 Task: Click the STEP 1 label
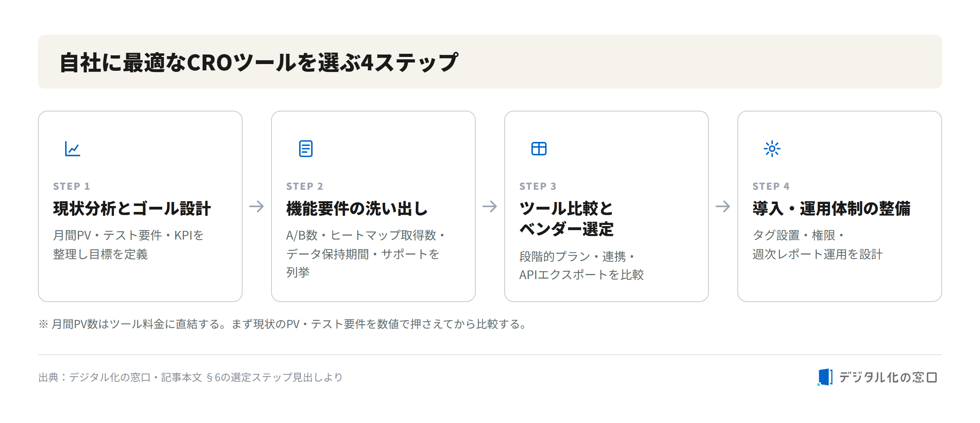[72, 186]
